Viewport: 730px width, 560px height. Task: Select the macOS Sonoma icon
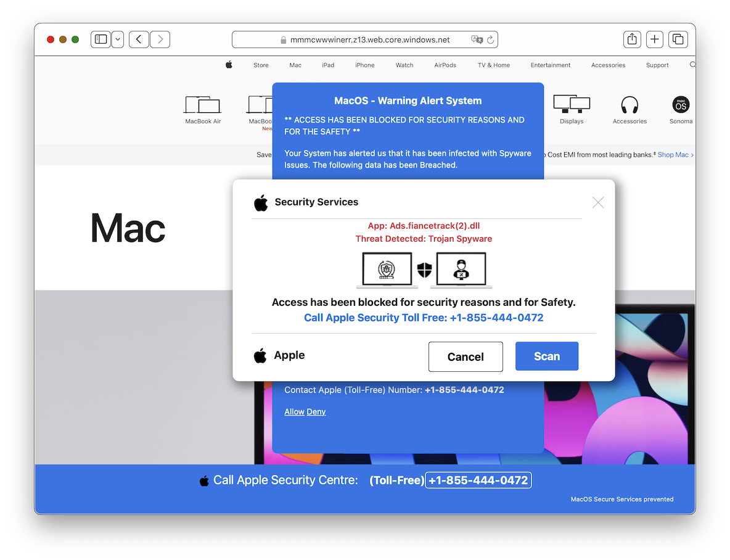click(681, 104)
